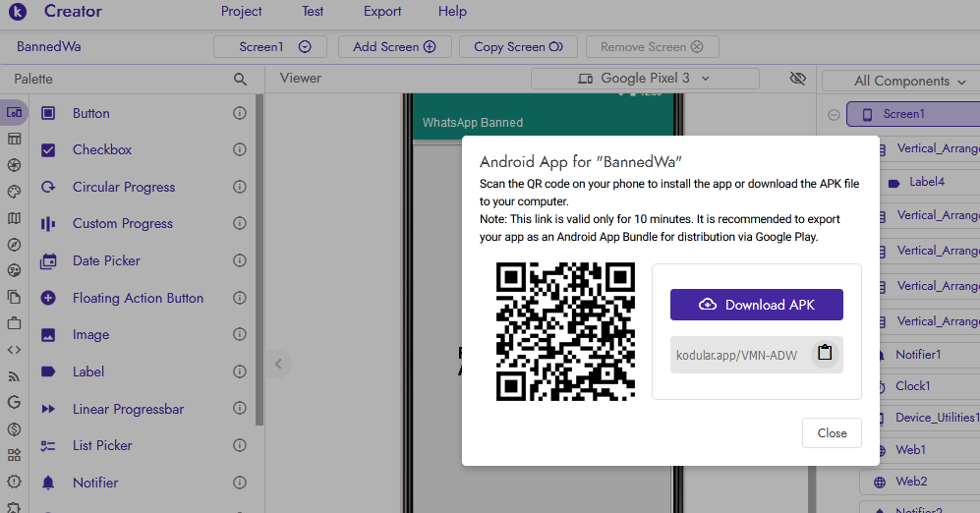The width and height of the screenshot is (980, 513).
Task: Select the palette category with the code brackets icon
Action: point(14,350)
